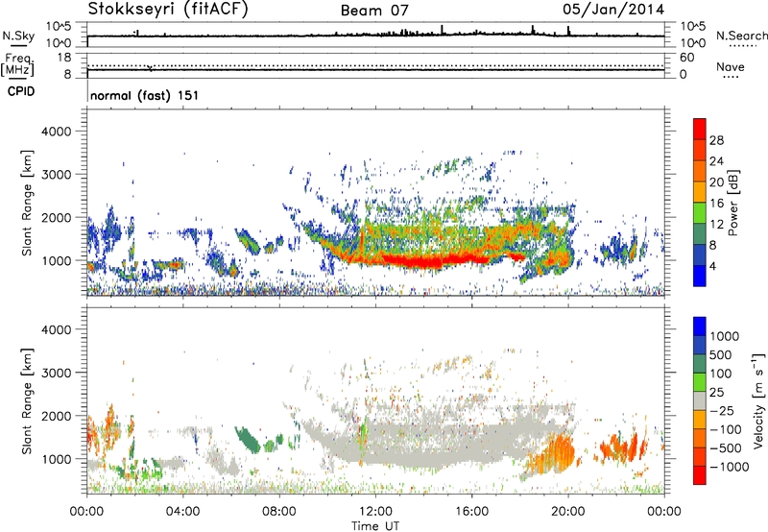
Task: Pick the bright blue bottom power colorbar segment
Action: tap(700, 276)
